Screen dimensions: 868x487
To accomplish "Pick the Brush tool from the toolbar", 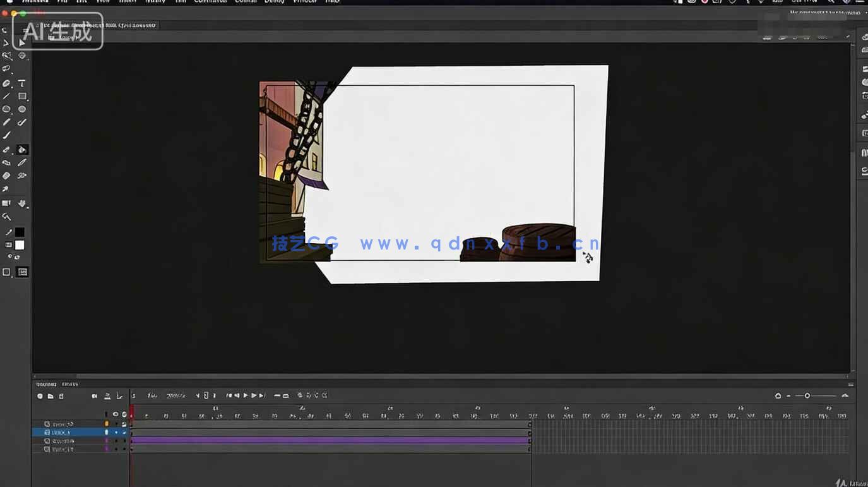I will tap(7, 134).
